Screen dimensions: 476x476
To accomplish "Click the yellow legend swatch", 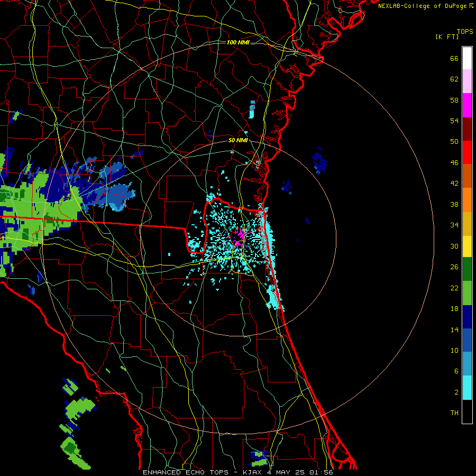I will [467, 246].
